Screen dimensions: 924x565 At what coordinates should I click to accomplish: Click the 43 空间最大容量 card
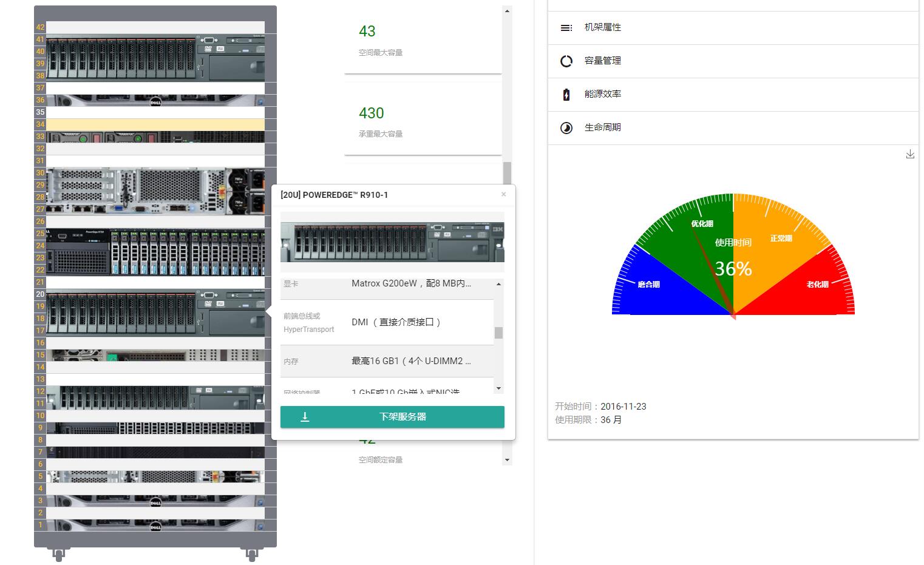tap(423, 39)
